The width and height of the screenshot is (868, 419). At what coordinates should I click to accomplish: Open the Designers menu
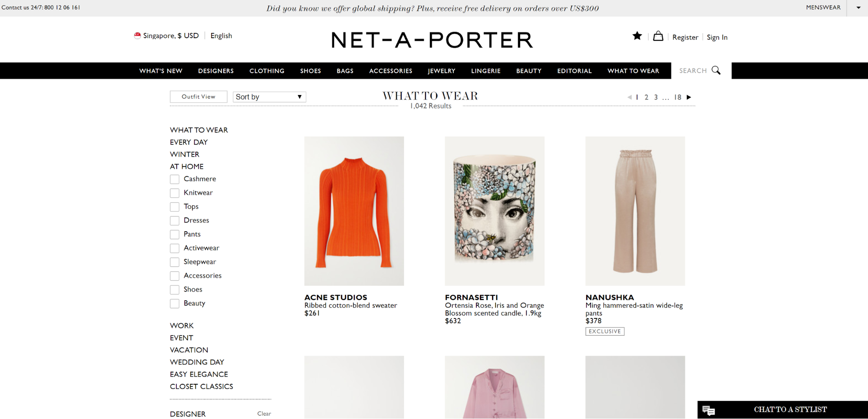point(216,71)
